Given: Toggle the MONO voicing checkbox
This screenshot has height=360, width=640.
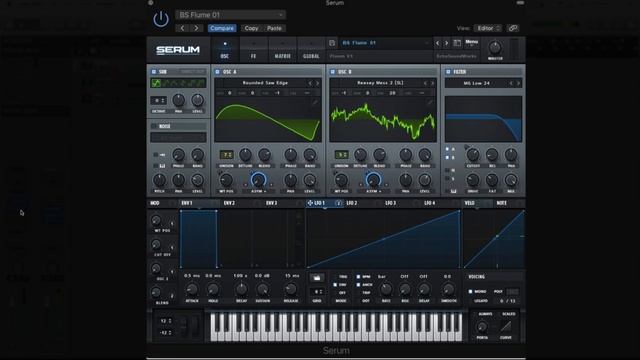Looking at the screenshot, I should point(471,291).
